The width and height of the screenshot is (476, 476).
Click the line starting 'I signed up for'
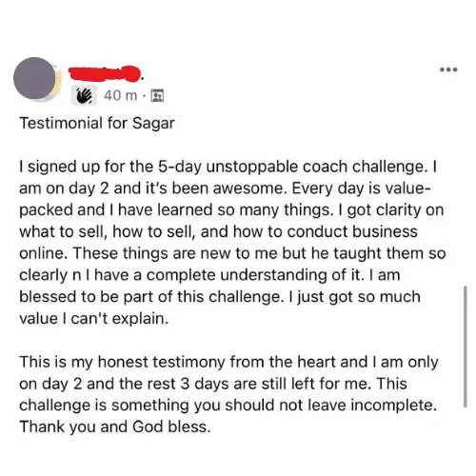click(x=228, y=167)
